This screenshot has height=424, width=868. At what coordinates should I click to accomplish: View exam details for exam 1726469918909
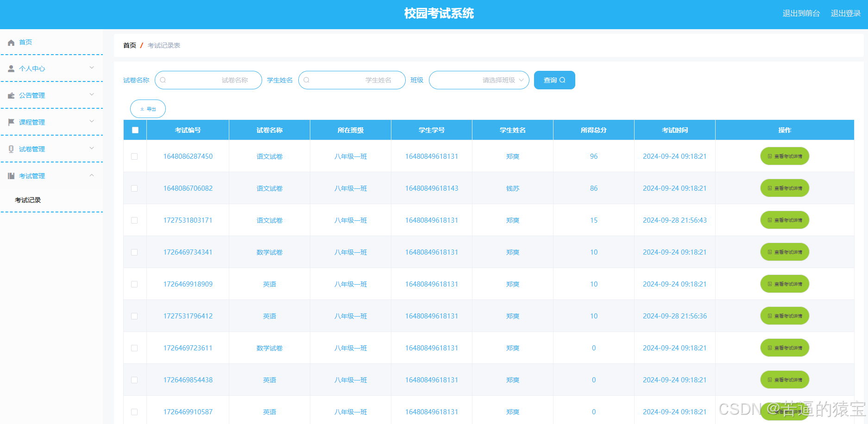pos(785,284)
